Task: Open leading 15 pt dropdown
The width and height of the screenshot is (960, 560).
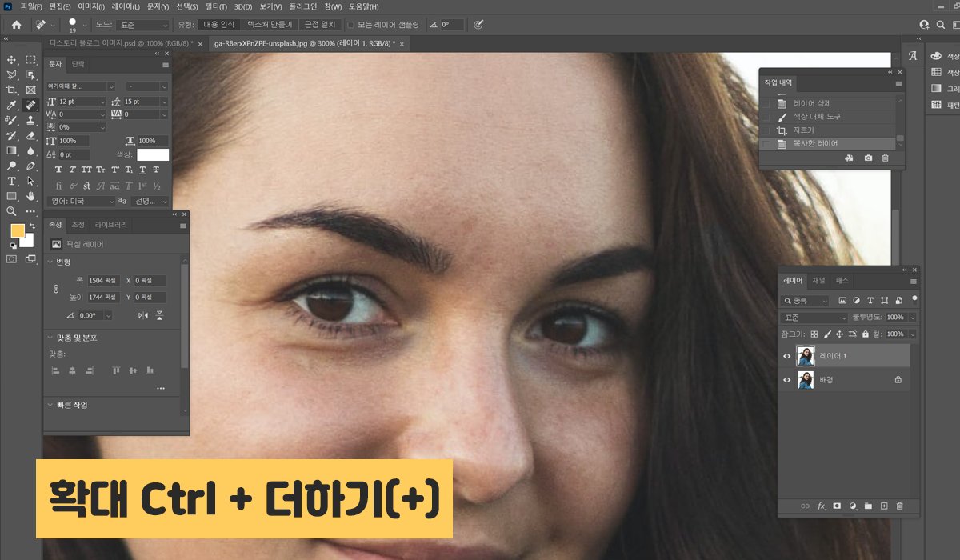Action: [166, 102]
